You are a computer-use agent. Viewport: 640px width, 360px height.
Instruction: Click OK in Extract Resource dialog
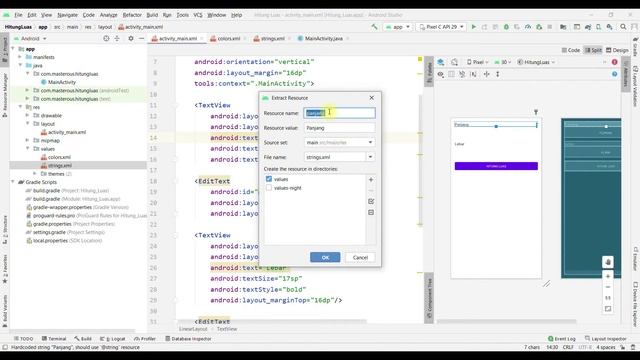tap(325, 257)
